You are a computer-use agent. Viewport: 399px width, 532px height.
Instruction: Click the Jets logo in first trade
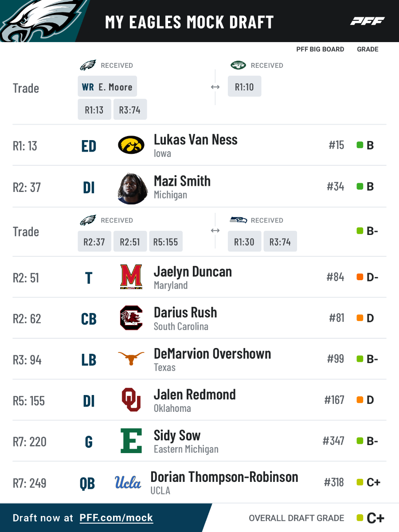coord(238,65)
